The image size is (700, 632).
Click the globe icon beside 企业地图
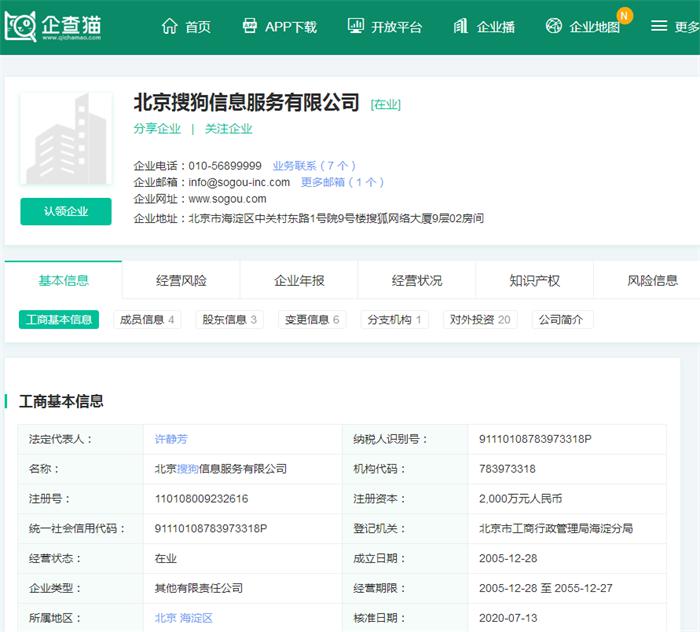554,26
